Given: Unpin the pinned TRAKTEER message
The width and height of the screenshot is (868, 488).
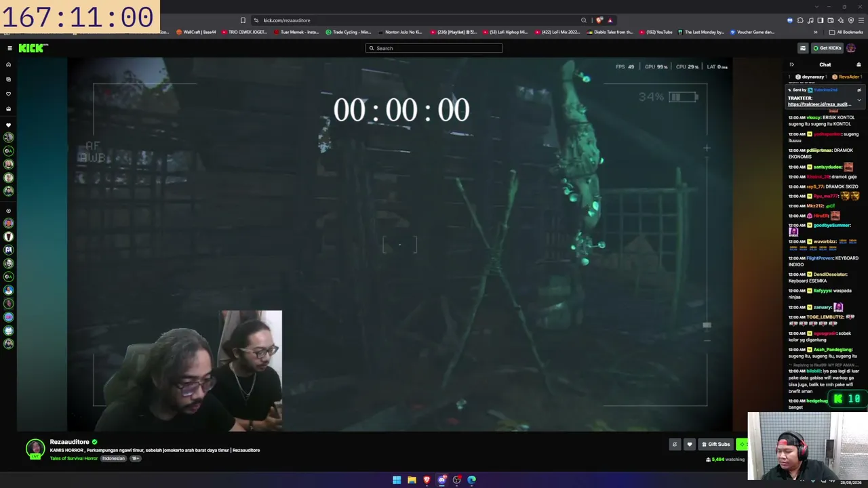Looking at the screenshot, I should [x=859, y=90].
